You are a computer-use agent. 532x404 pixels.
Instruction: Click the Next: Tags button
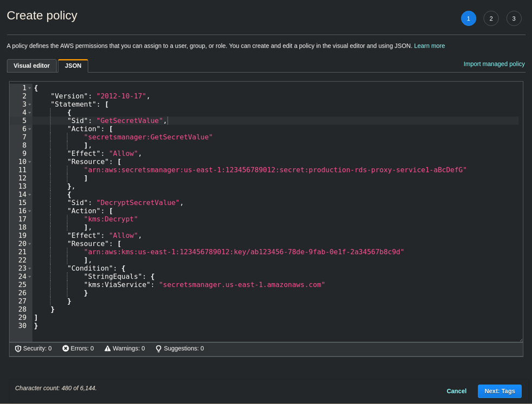499,391
